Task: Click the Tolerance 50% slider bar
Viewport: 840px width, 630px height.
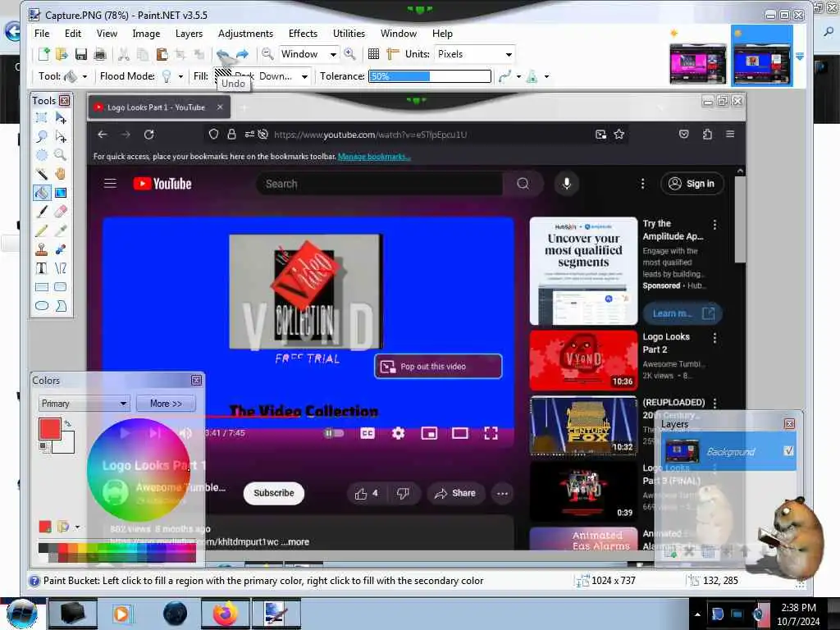Action: tap(430, 76)
